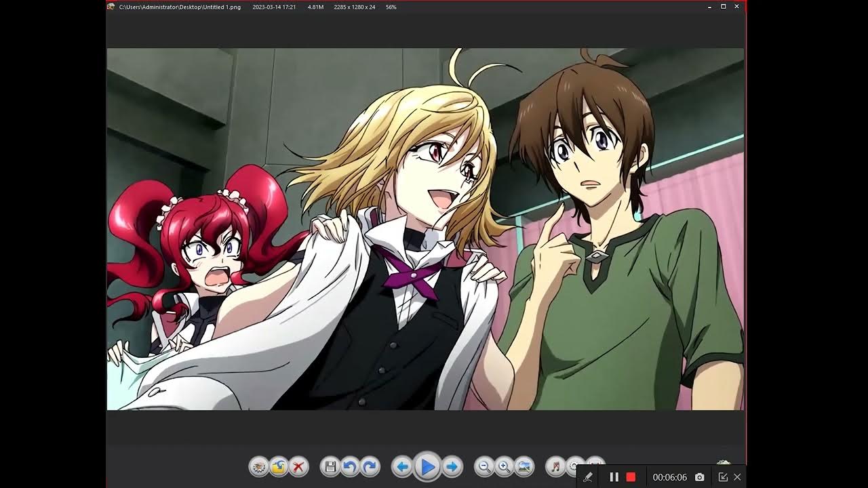
Task: Zoom out with the minus magnifier icon
Action: (x=484, y=466)
